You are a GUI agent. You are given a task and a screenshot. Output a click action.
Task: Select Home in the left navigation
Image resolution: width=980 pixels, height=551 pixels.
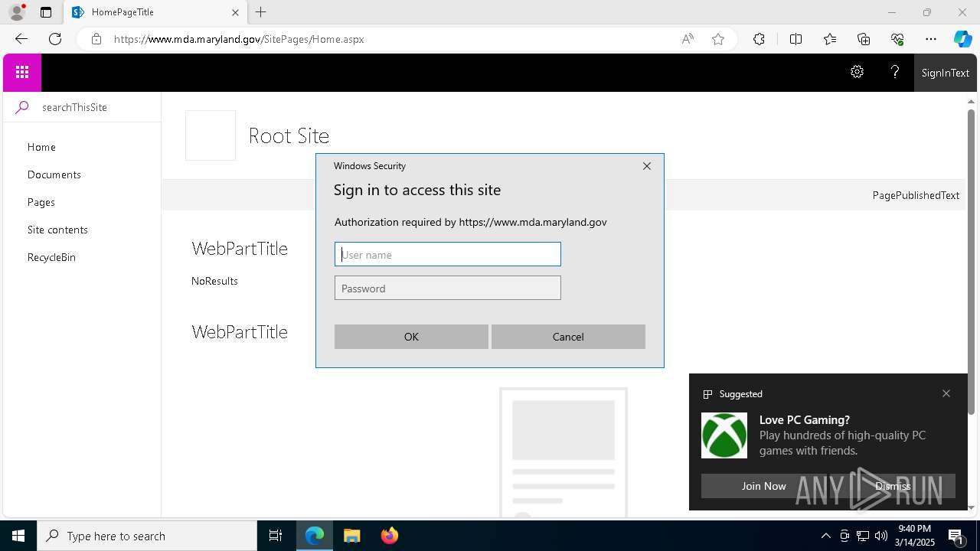click(41, 147)
